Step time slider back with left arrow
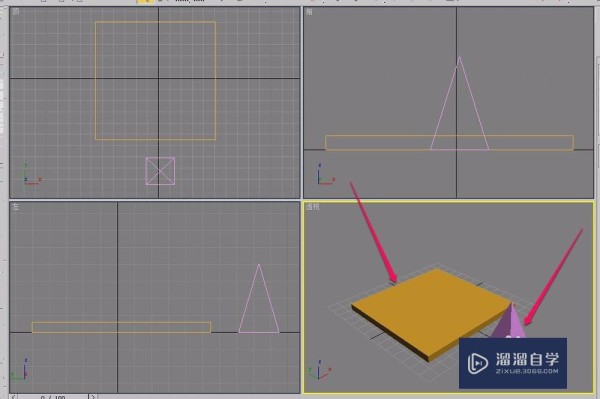600x399 pixels. click(13, 397)
